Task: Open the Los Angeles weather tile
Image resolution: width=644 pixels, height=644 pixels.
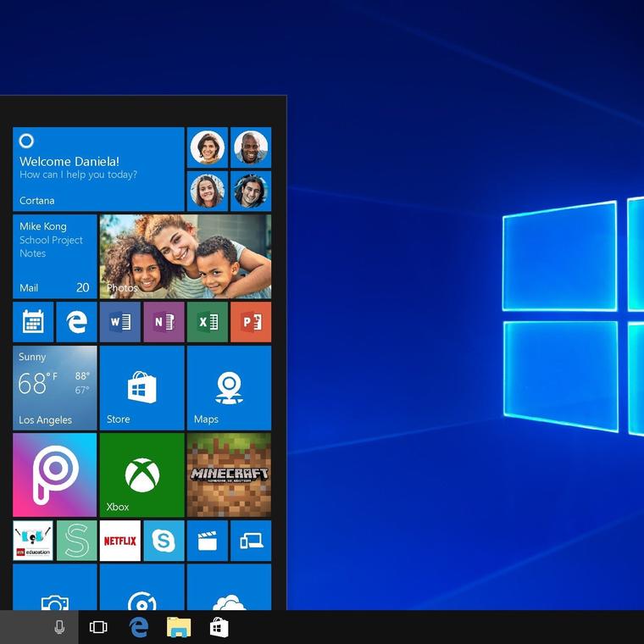Action: tap(55, 387)
